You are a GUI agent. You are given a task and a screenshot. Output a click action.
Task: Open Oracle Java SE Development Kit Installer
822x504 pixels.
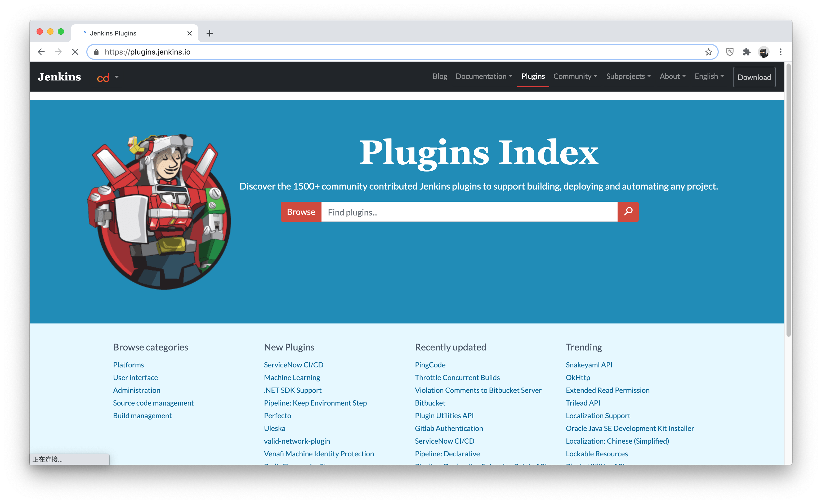click(x=630, y=428)
